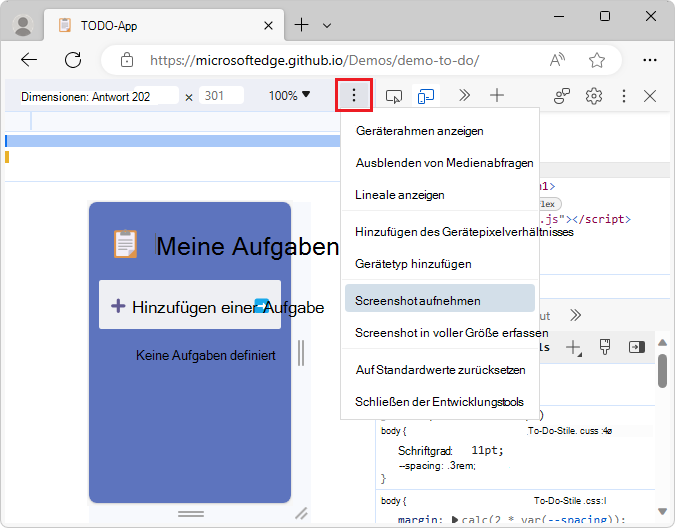Open the device toolbar three-dot menu
The image size is (675, 528).
pos(353,95)
